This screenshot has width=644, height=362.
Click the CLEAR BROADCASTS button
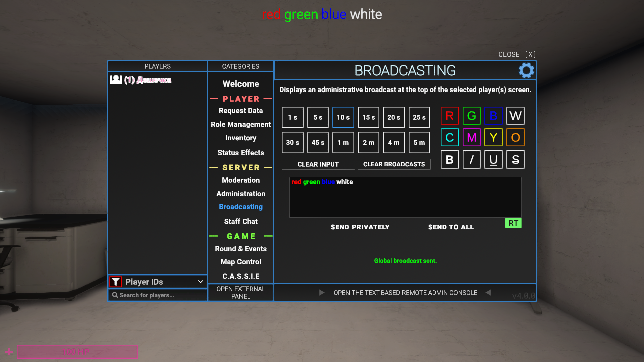coord(394,164)
